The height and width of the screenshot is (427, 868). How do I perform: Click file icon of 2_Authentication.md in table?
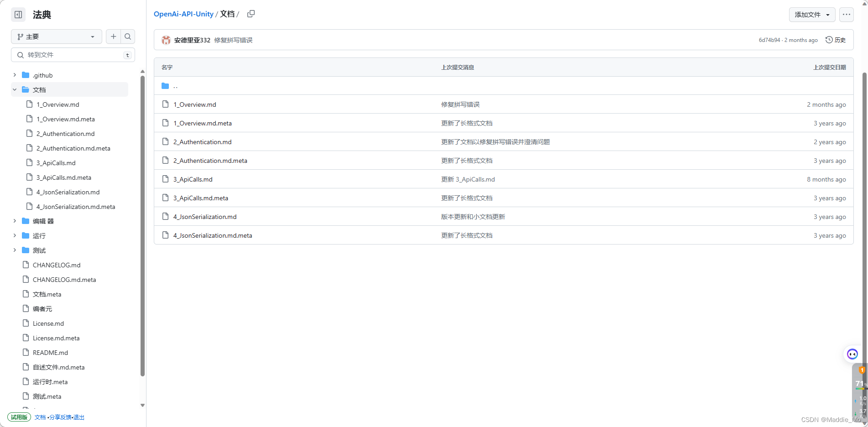coord(166,142)
